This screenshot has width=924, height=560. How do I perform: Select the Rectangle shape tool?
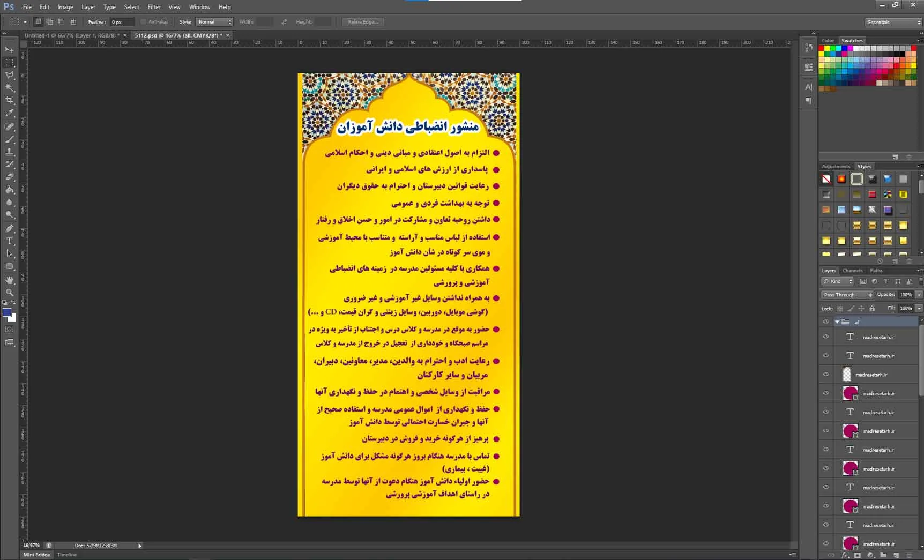[x=10, y=267]
